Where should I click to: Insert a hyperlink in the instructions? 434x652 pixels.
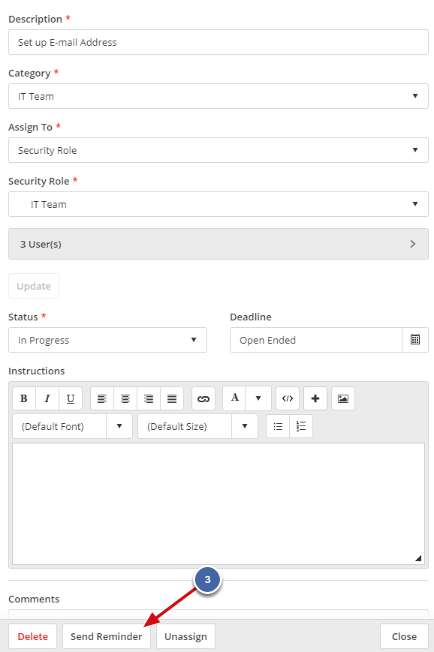tap(203, 398)
